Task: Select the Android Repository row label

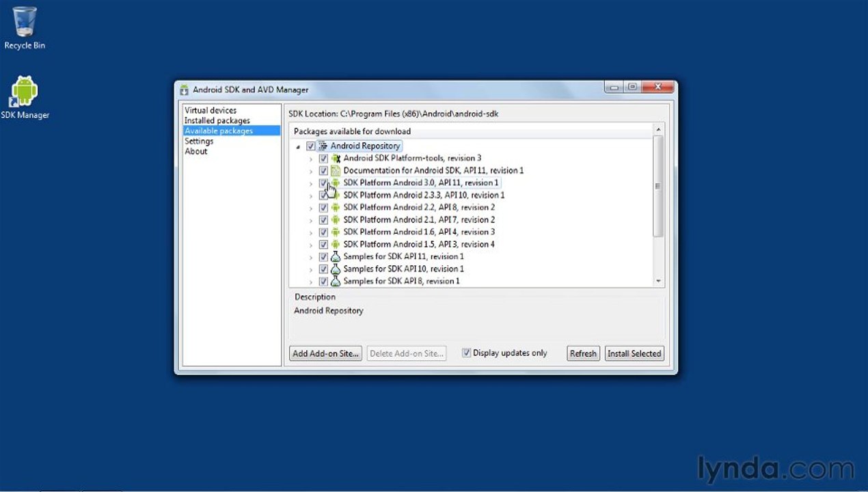Action: 365,146
